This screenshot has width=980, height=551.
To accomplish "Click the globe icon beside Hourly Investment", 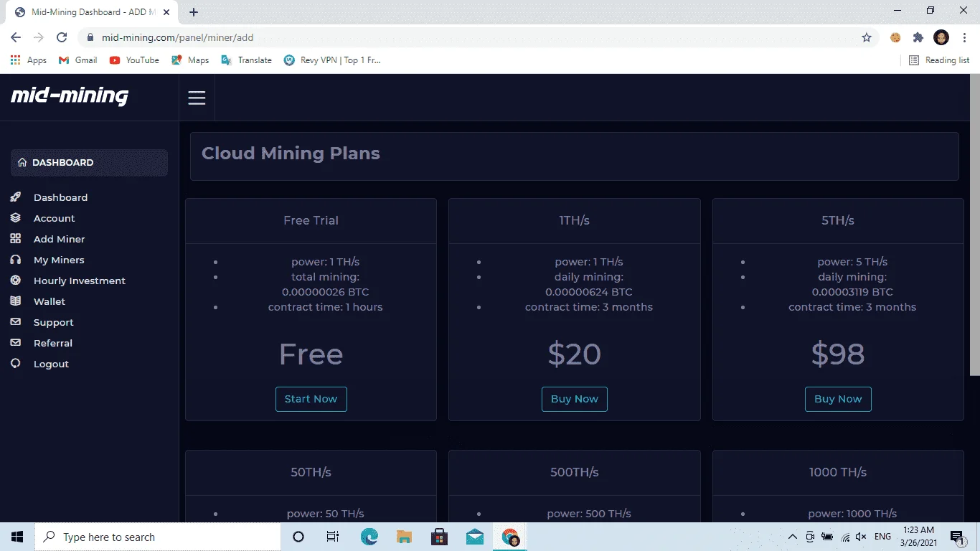I will (x=16, y=281).
